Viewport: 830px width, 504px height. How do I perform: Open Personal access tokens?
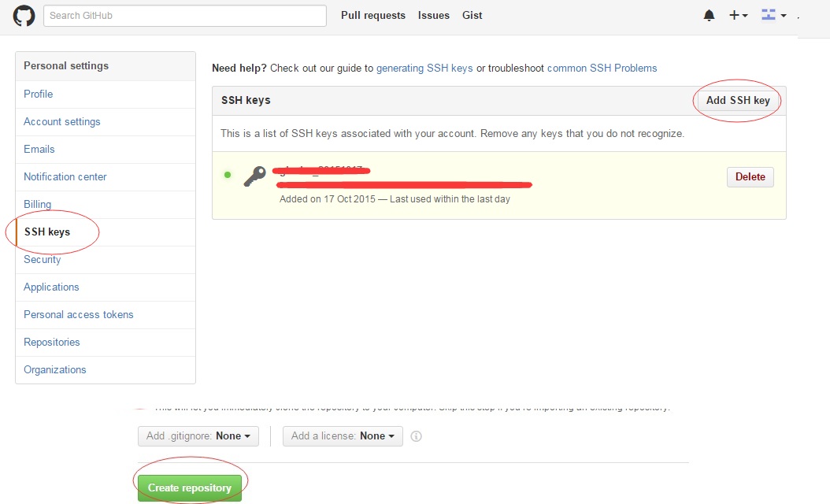click(x=106, y=314)
